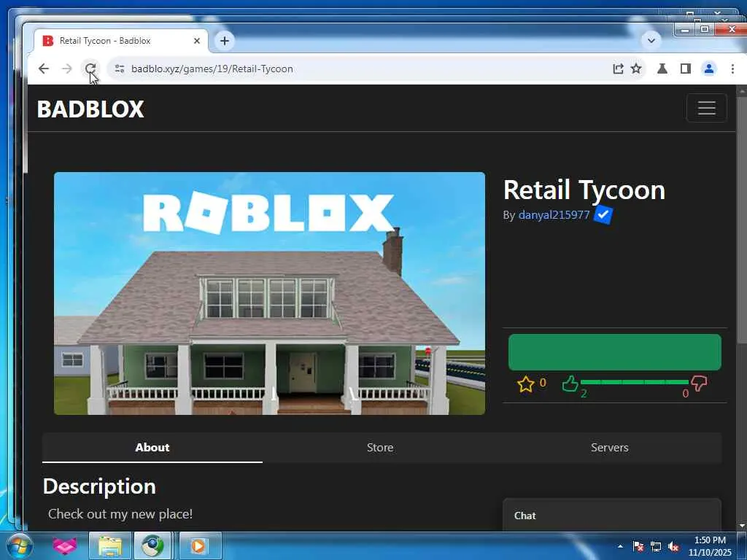Select the About tab
The width and height of the screenshot is (747, 560).
click(152, 448)
